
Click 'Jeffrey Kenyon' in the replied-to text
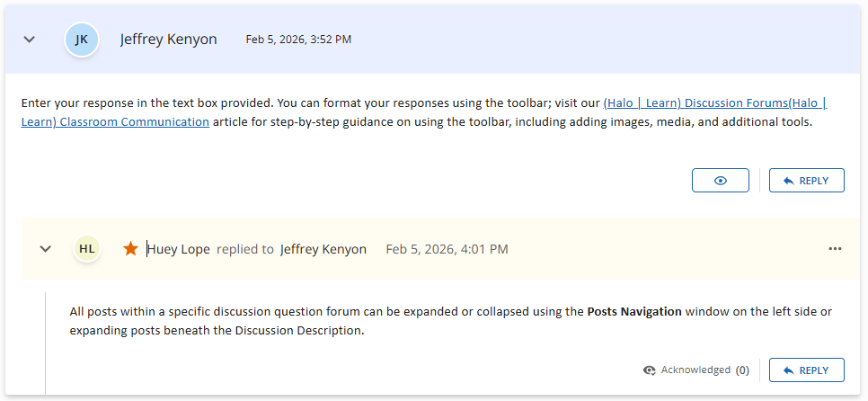tap(323, 249)
